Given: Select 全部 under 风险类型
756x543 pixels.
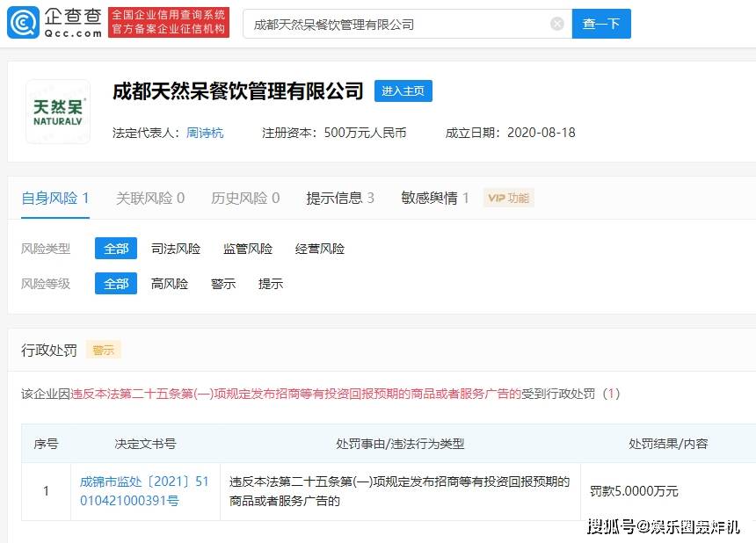Looking at the screenshot, I should [116, 249].
